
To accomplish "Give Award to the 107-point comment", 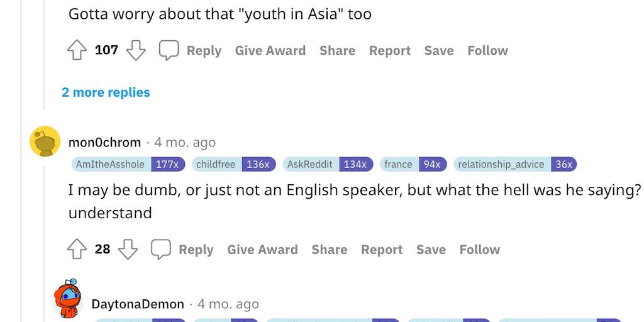I will pos(270,50).
